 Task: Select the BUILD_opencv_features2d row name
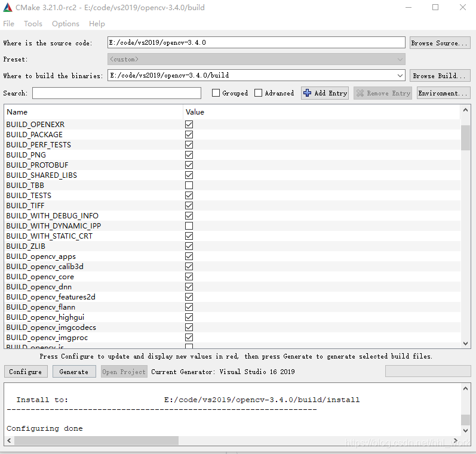(51, 297)
